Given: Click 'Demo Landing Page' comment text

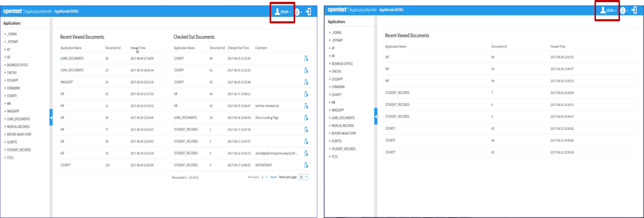Looking at the screenshot, I should click(267, 118).
